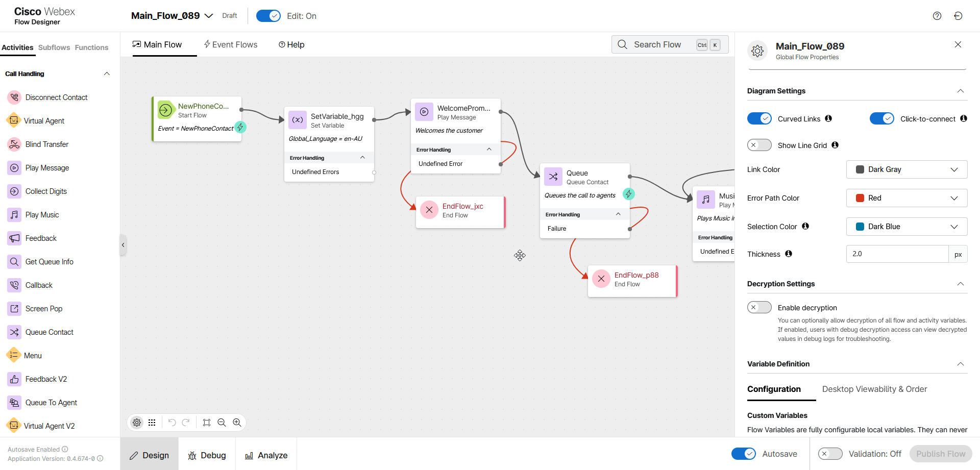
Task: Click the auto-arrange grid icon
Action: [152, 423]
